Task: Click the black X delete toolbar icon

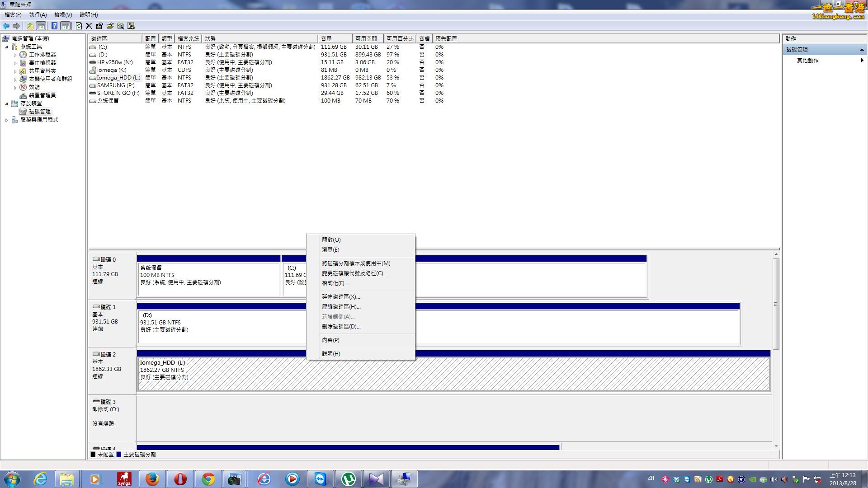Action: pos(89,26)
